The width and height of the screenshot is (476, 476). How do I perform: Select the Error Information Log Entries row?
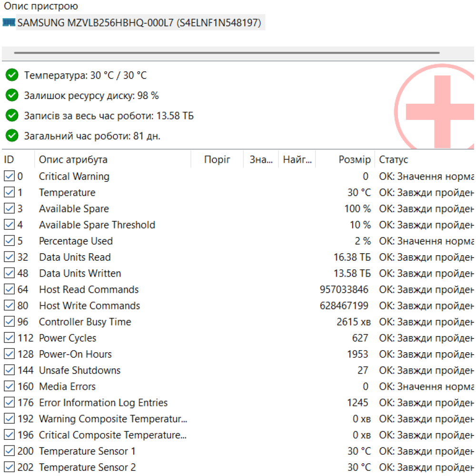point(103,403)
